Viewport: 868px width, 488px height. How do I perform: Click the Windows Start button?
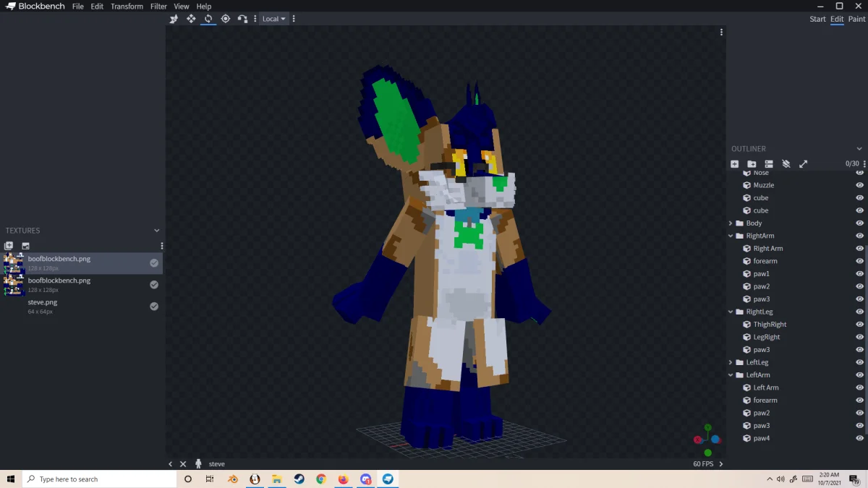(x=11, y=479)
